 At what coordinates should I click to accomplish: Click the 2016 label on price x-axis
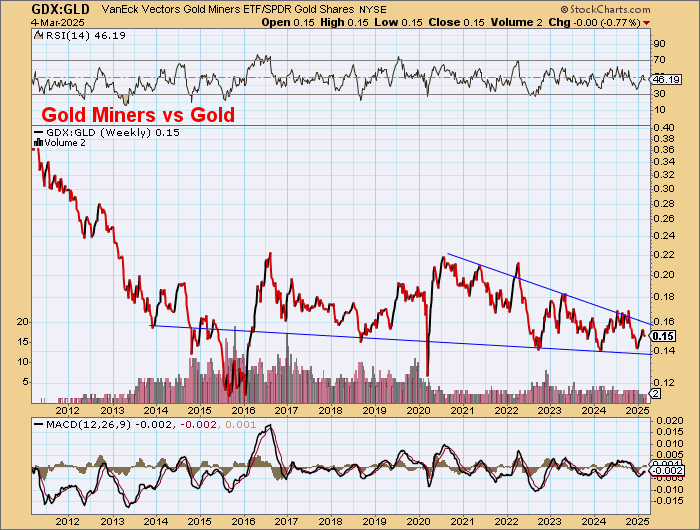tap(243, 410)
